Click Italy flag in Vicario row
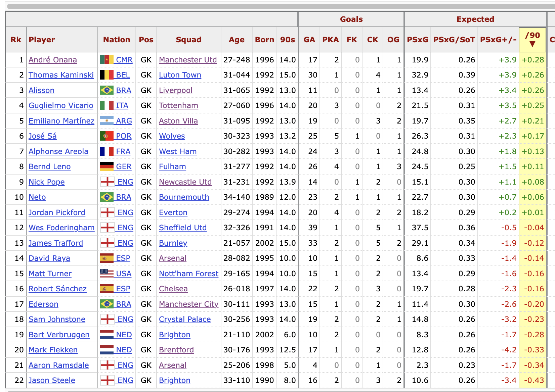 (x=107, y=105)
